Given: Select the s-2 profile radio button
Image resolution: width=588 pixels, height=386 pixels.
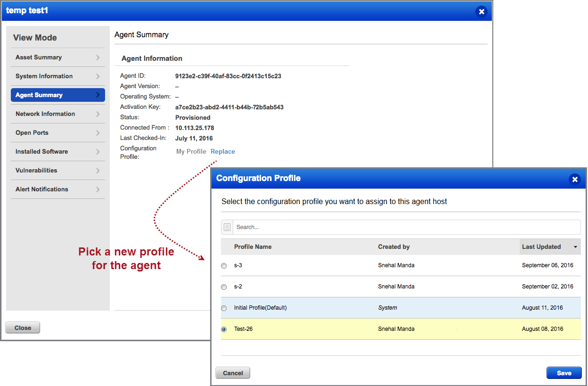Looking at the screenshot, I should point(223,287).
